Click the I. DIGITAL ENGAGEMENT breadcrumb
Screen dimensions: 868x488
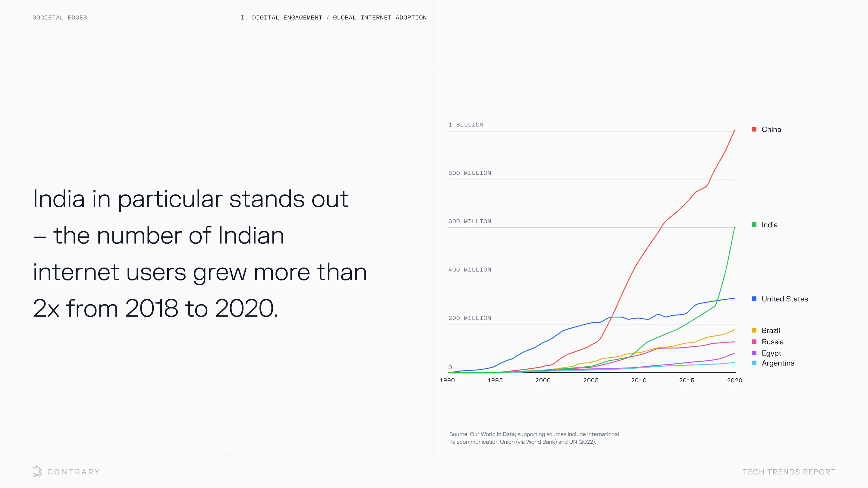(281, 17)
